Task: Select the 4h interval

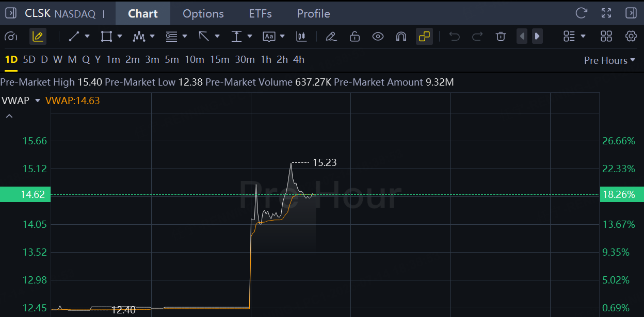Action: pyautogui.click(x=299, y=60)
